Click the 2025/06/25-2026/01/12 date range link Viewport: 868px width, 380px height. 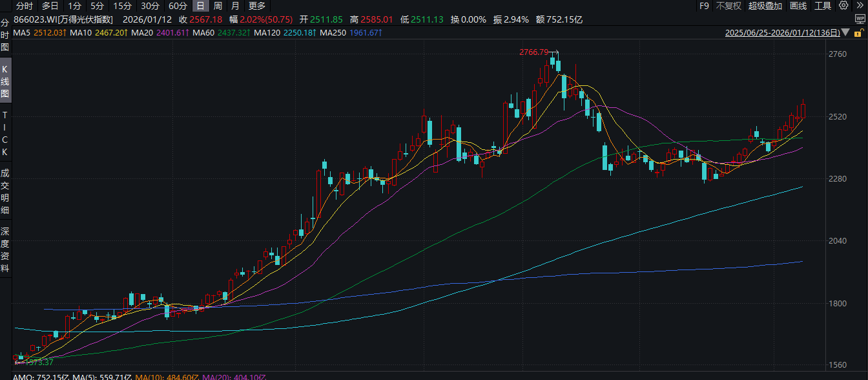pos(783,32)
